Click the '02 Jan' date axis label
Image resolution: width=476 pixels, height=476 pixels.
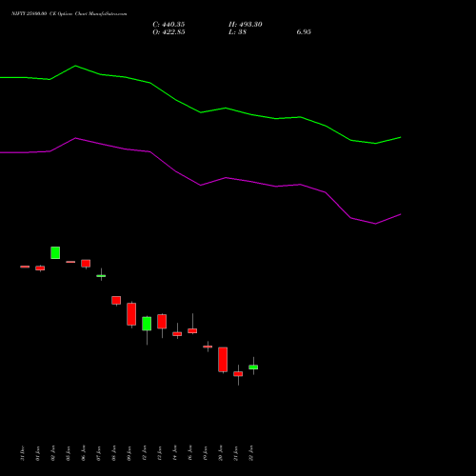coord(52,453)
